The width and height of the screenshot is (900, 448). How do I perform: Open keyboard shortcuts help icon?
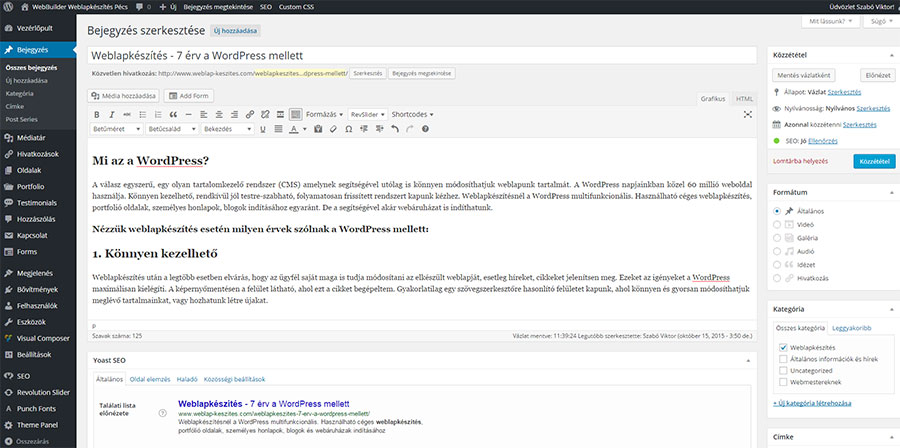[425, 129]
